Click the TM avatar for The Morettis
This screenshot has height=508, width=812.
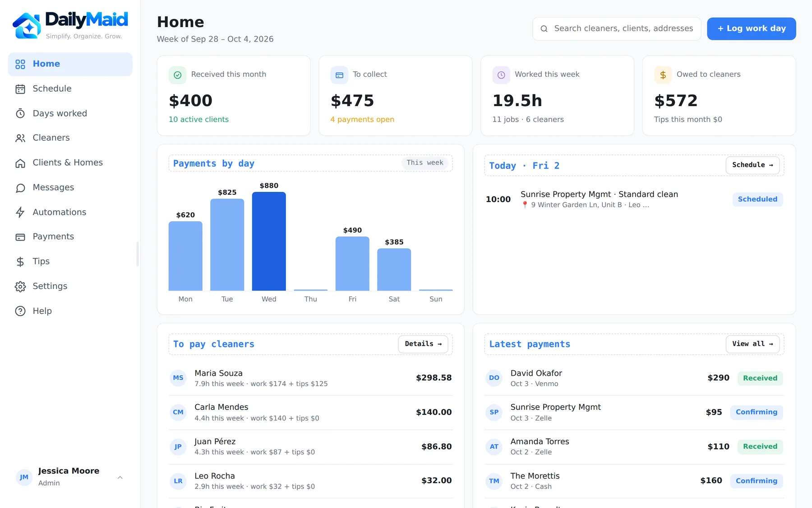pos(494,481)
